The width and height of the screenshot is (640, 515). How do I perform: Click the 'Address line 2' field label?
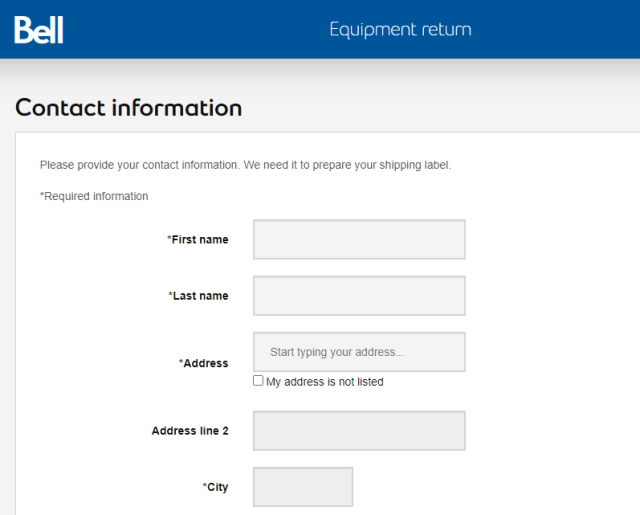coord(190,431)
